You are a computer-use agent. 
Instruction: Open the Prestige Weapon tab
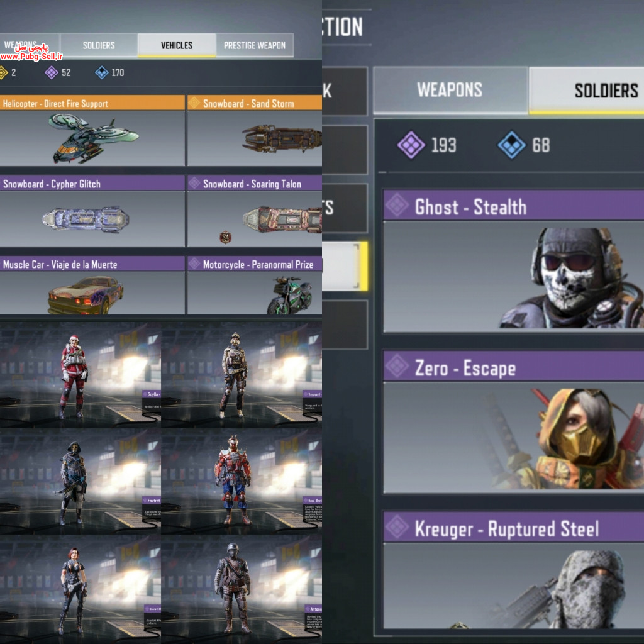point(255,45)
